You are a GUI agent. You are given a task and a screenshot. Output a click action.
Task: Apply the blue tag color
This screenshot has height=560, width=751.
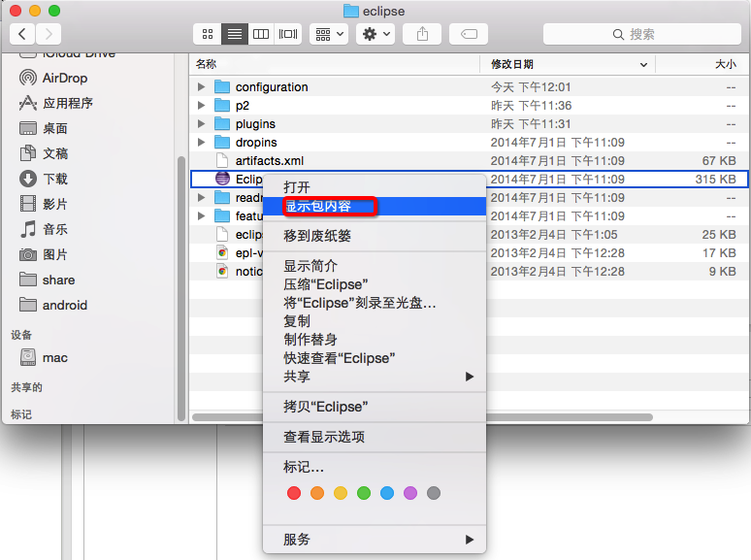point(387,493)
